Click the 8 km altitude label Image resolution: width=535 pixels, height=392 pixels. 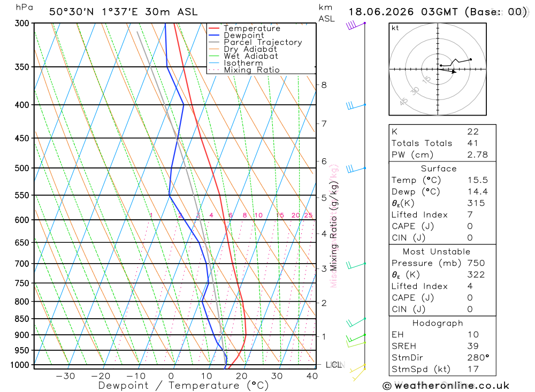[x=324, y=85]
